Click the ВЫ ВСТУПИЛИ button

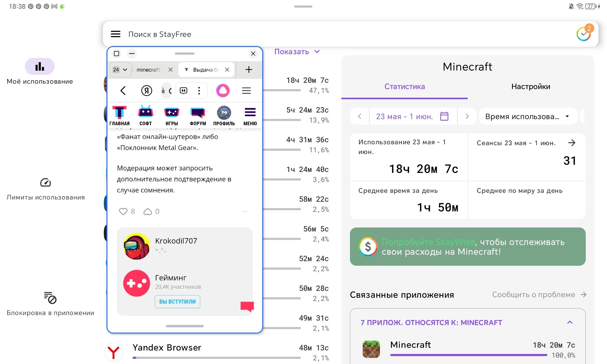pyautogui.click(x=178, y=302)
